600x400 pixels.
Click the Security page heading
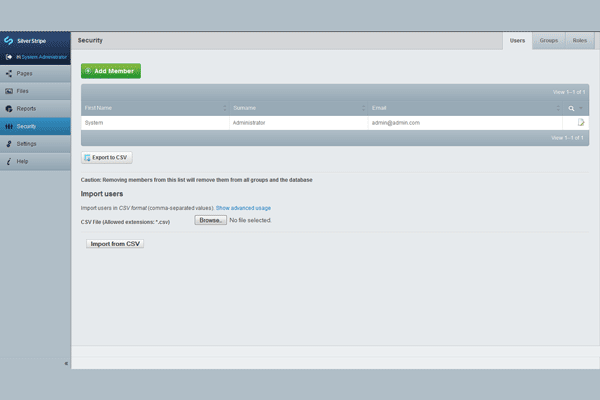tap(90, 40)
